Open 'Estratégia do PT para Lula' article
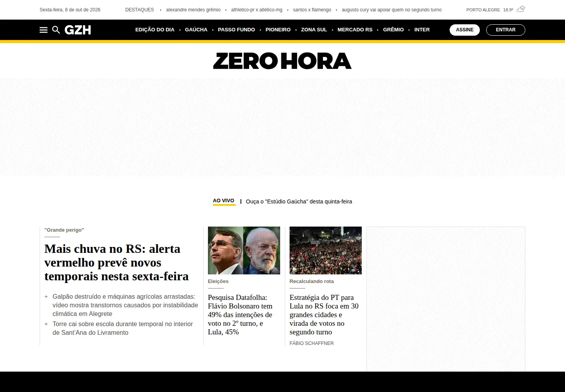The image size is (565, 392). (x=324, y=315)
